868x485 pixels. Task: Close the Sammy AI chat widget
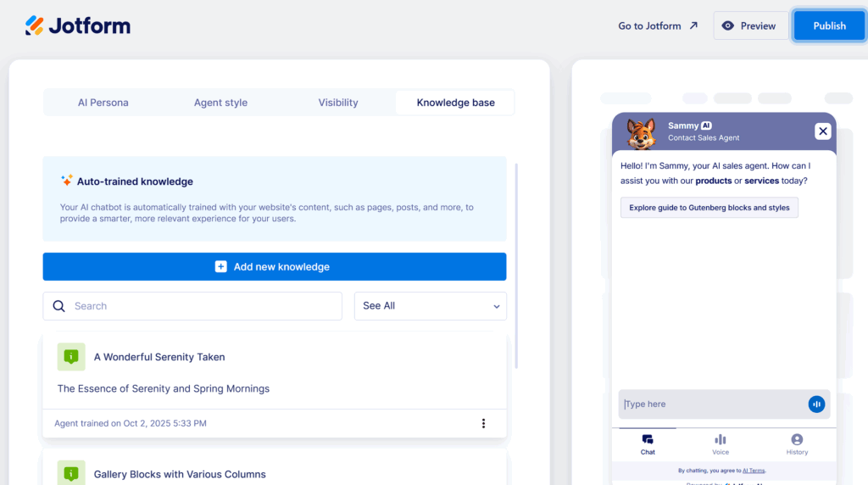click(822, 131)
